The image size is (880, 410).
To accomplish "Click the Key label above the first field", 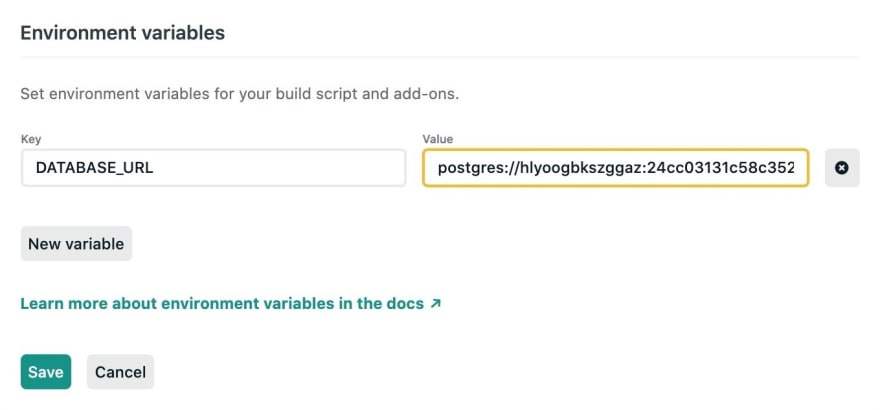I will coord(31,139).
